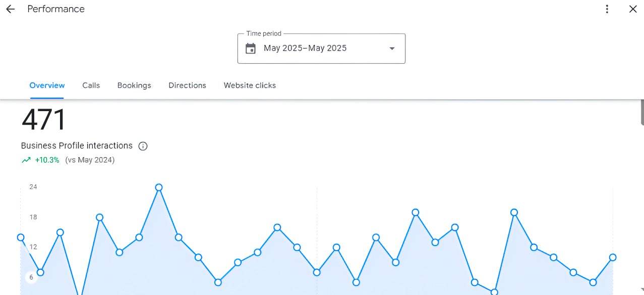Click the circled 6 y-axis label
Screen dimensions: 644x295
[31, 277]
